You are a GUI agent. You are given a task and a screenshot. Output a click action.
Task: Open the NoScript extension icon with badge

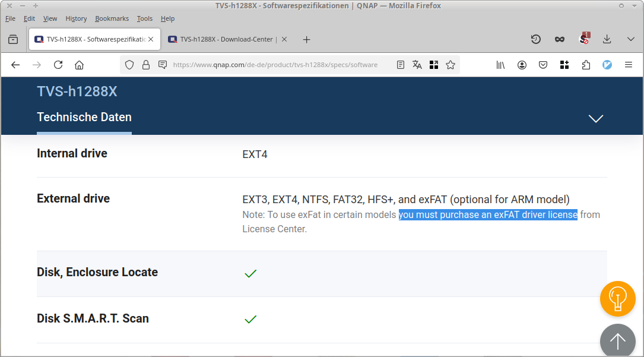pyautogui.click(x=584, y=39)
